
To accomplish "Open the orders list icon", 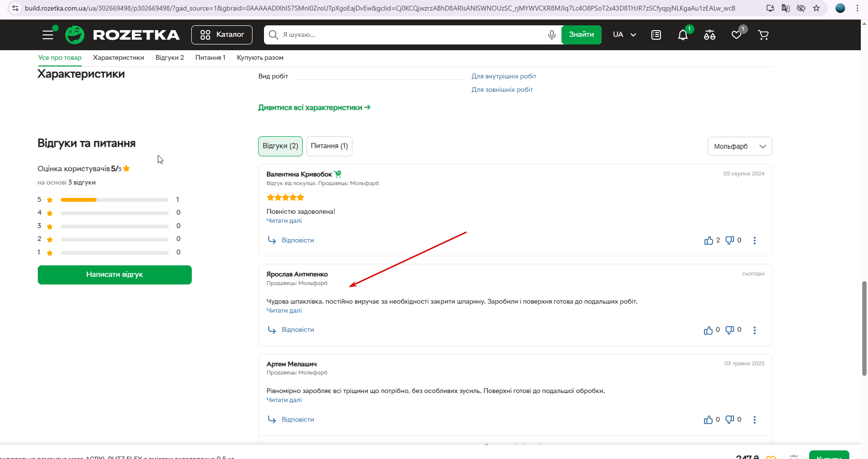I will click(x=656, y=35).
